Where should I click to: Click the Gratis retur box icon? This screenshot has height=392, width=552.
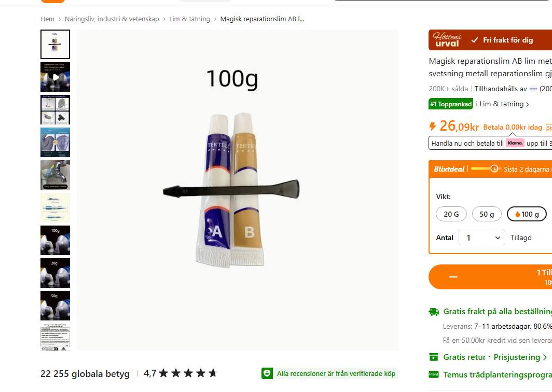(434, 357)
